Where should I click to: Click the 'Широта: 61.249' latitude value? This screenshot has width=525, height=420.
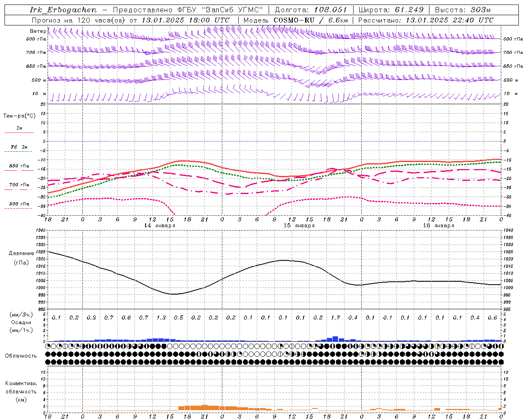(x=390, y=10)
